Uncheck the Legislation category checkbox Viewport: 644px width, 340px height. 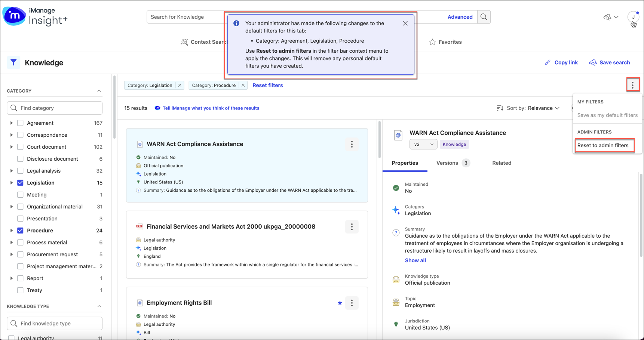(x=21, y=183)
